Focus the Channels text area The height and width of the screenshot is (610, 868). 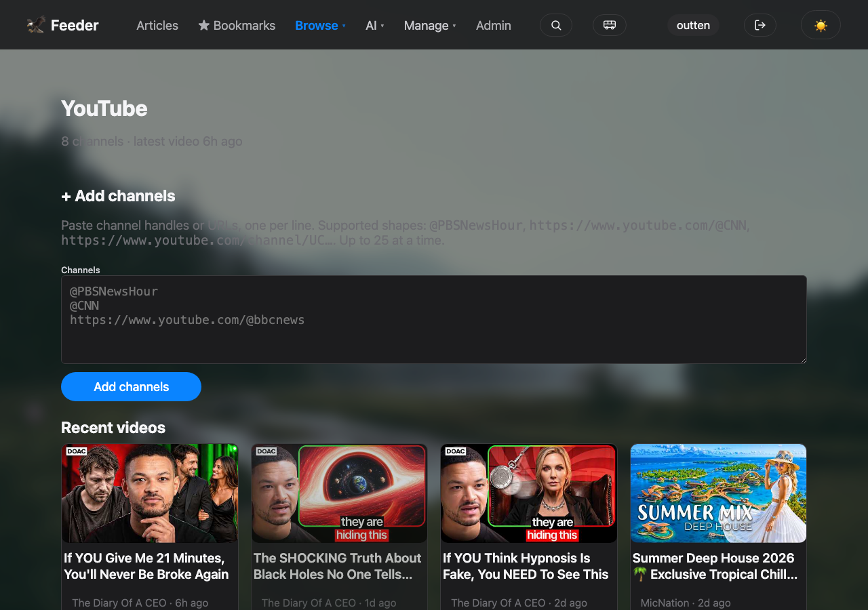pyautogui.click(x=434, y=319)
